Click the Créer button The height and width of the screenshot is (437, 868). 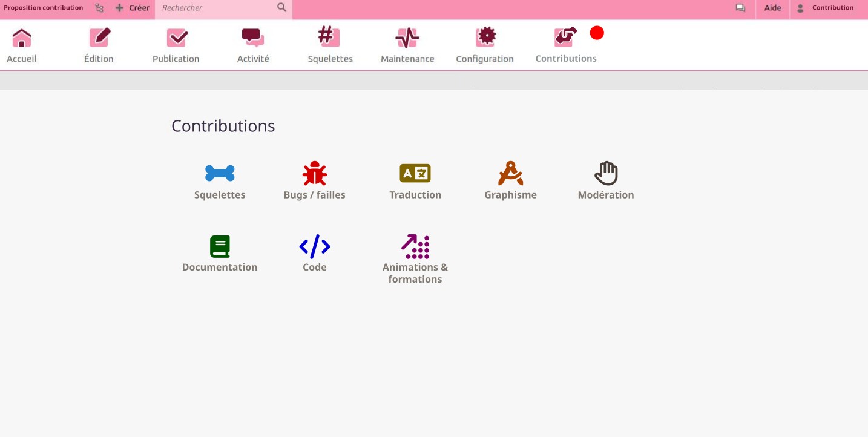pos(133,8)
